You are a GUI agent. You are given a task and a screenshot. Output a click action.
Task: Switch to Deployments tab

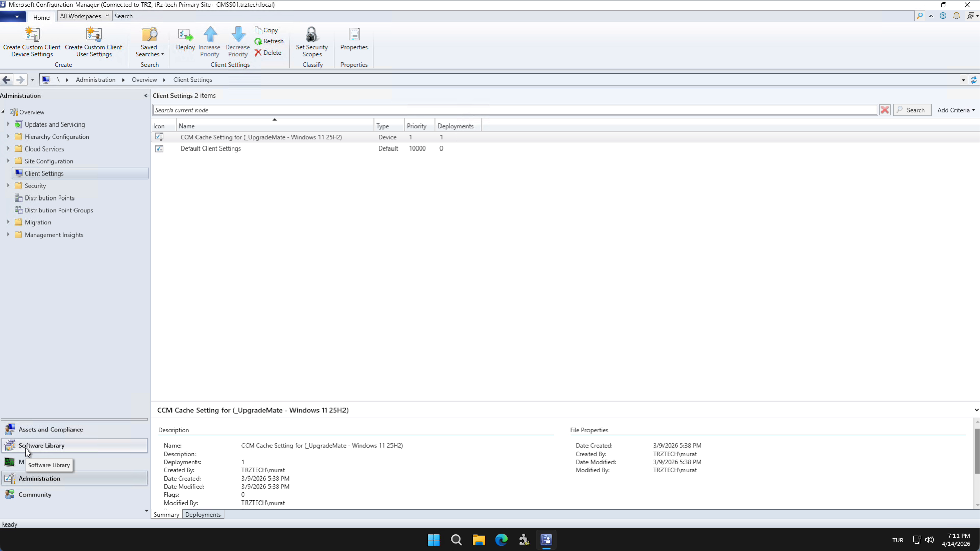point(203,515)
